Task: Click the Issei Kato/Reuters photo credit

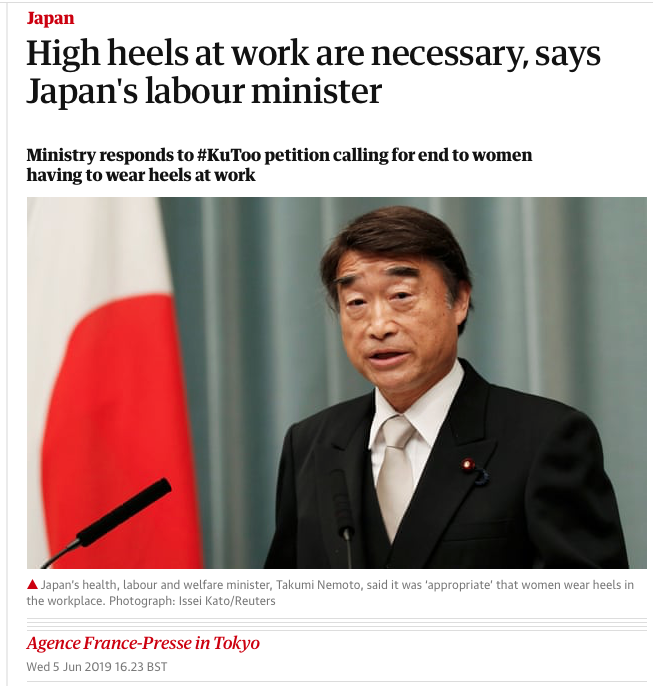Action: pos(227,601)
